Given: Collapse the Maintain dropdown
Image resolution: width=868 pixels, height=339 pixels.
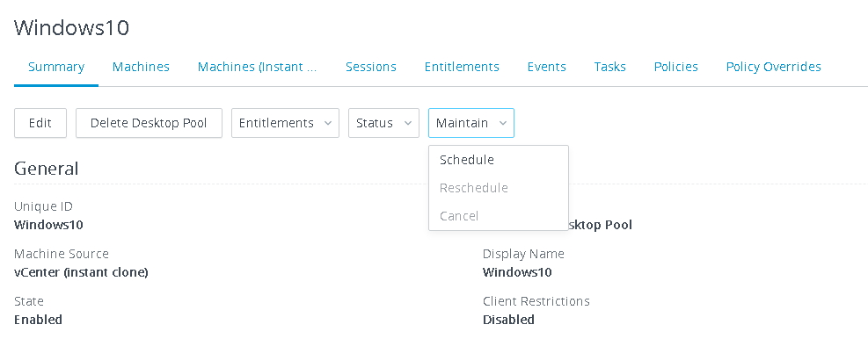Looking at the screenshot, I should pyautogui.click(x=471, y=123).
